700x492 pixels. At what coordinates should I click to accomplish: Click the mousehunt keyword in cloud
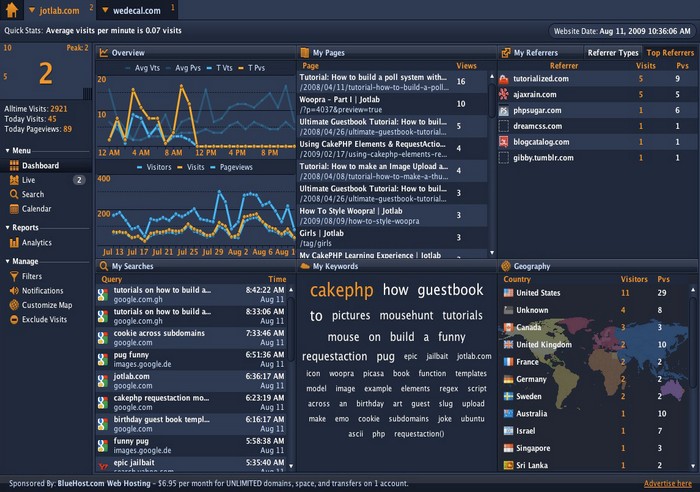(406, 316)
